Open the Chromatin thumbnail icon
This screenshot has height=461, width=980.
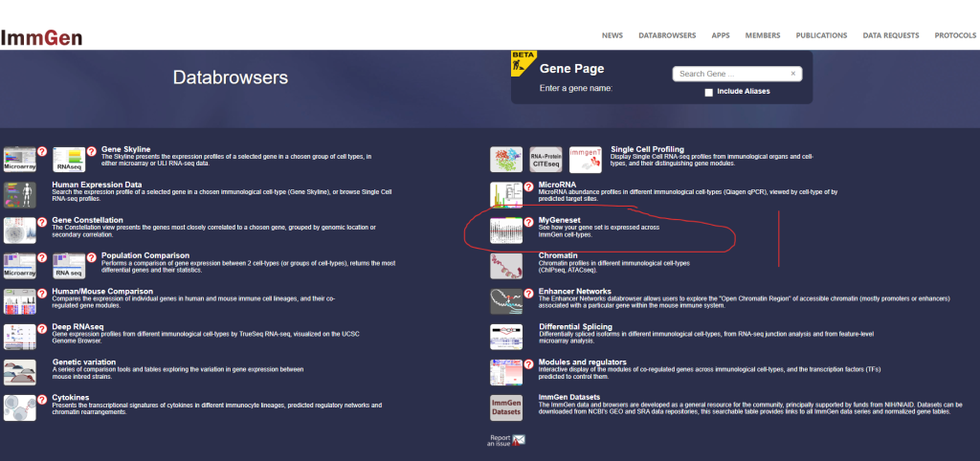506,266
